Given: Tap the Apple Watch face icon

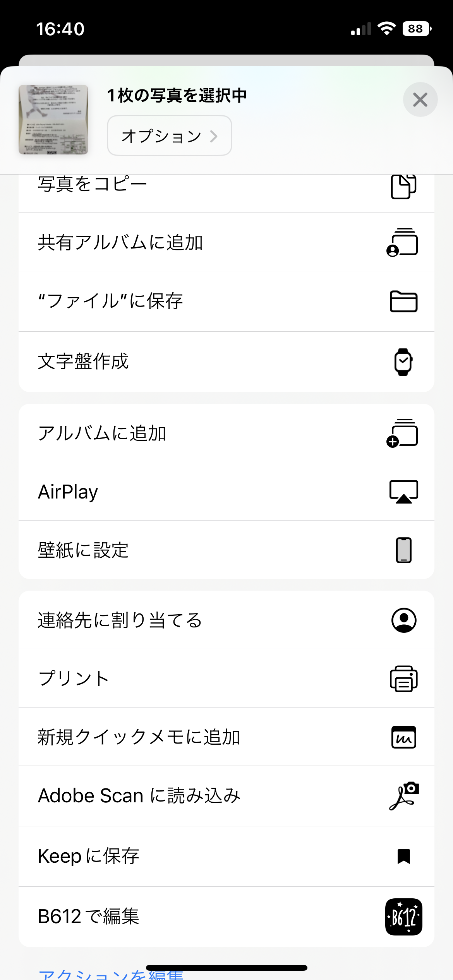Looking at the screenshot, I should pyautogui.click(x=403, y=362).
